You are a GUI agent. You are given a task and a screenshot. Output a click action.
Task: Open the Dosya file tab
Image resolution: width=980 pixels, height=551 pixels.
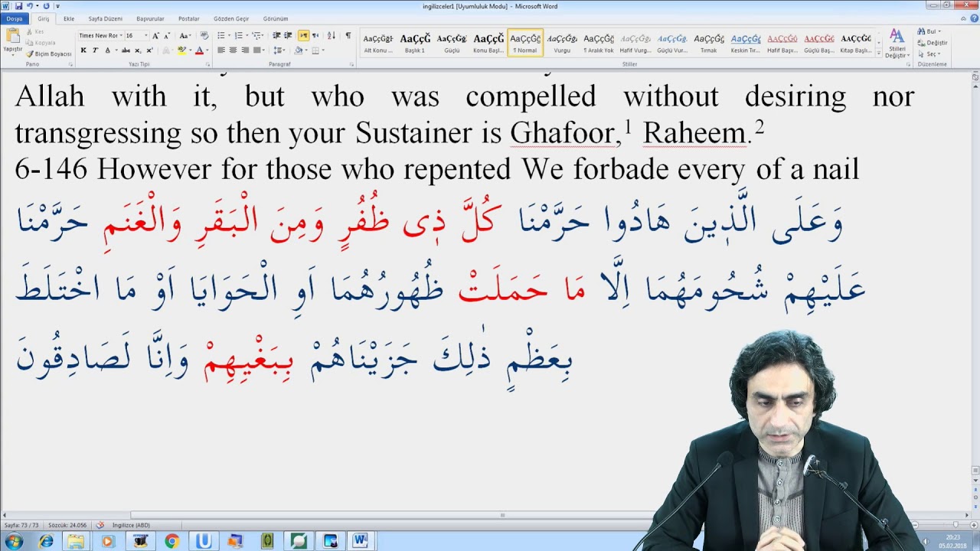coord(15,18)
